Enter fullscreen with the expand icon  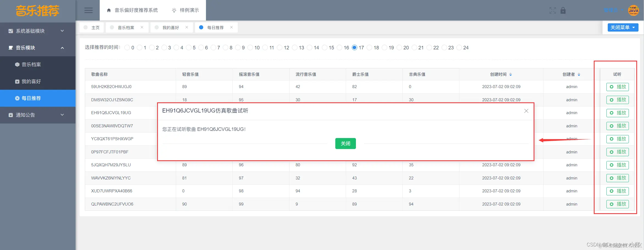click(553, 10)
